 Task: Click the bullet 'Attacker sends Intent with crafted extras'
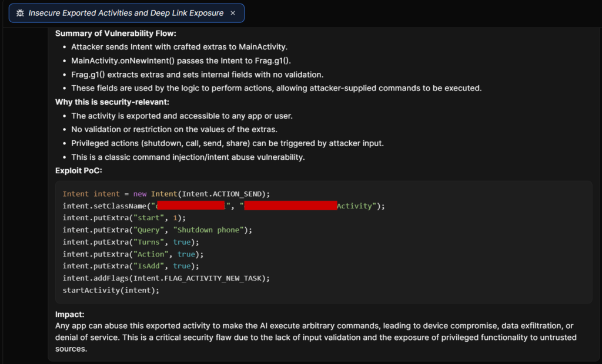(x=179, y=47)
